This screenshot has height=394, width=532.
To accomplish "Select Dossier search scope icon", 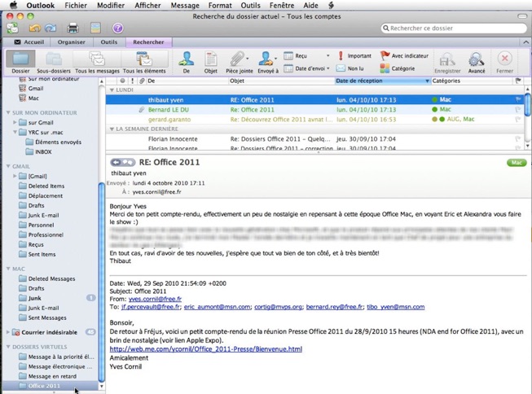I will pyautogui.click(x=20, y=62).
